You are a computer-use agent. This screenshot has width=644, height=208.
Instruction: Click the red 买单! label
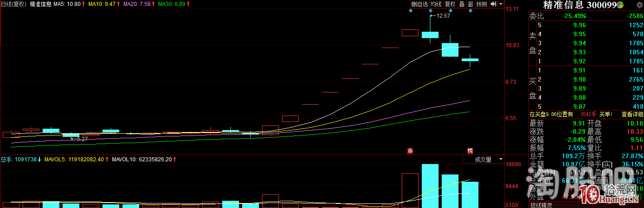[605, 115]
